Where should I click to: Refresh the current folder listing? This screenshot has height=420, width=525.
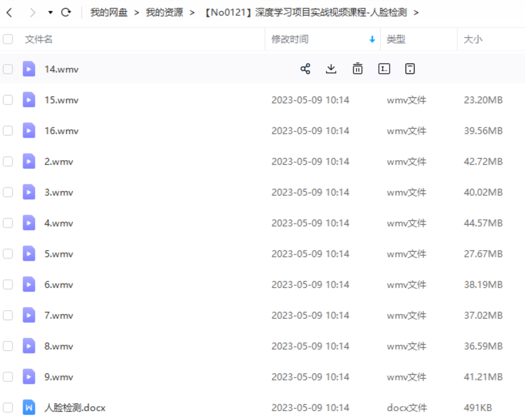pos(66,12)
